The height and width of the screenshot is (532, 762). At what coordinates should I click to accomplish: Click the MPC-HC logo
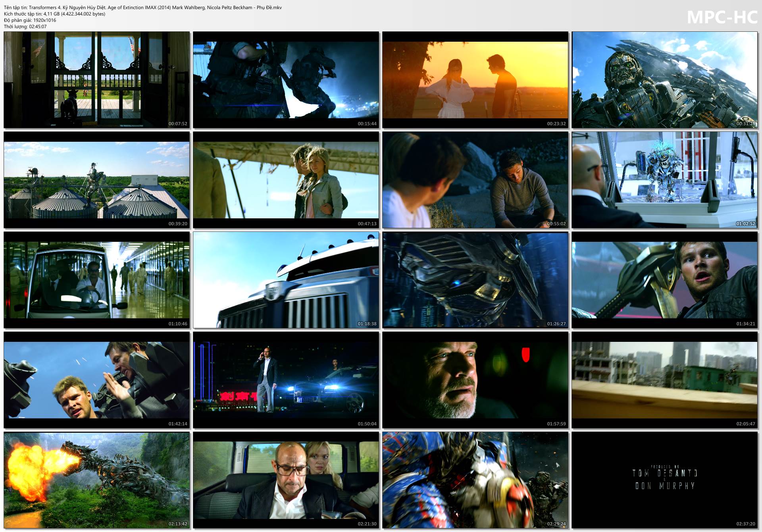pos(722,17)
